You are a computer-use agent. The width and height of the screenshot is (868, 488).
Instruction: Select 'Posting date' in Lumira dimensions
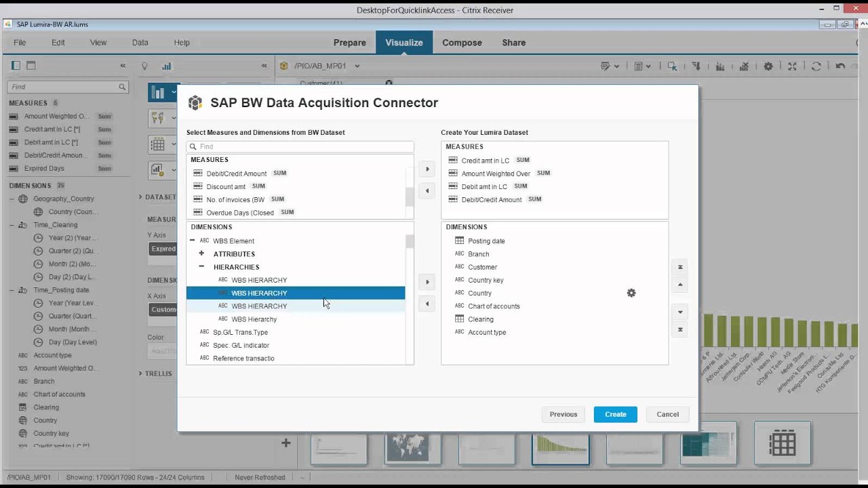click(x=486, y=241)
